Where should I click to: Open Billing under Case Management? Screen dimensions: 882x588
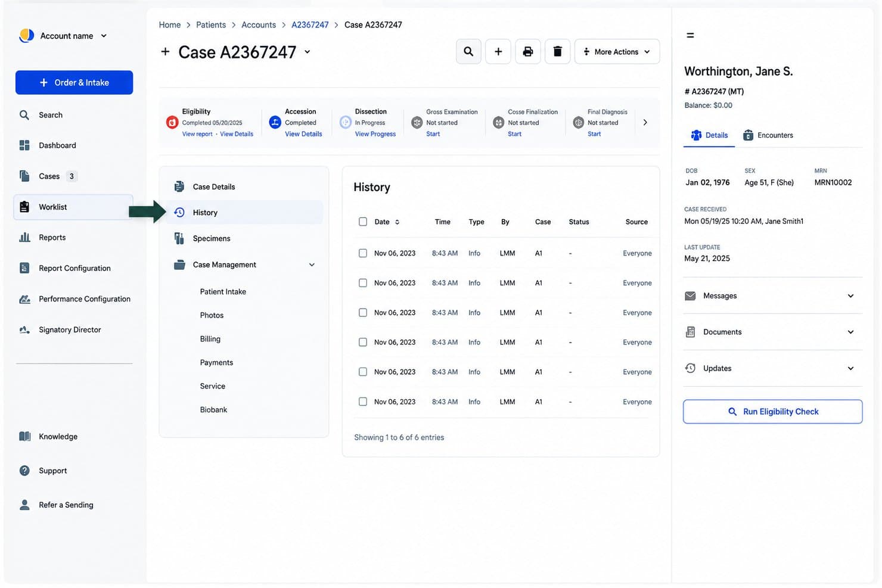[x=210, y=339]
